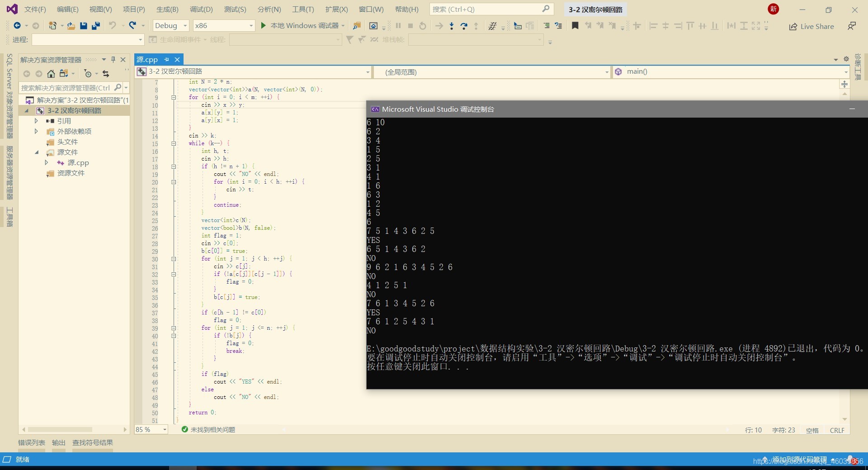Collapse the while block at line 15

click(x=173, y=143)
